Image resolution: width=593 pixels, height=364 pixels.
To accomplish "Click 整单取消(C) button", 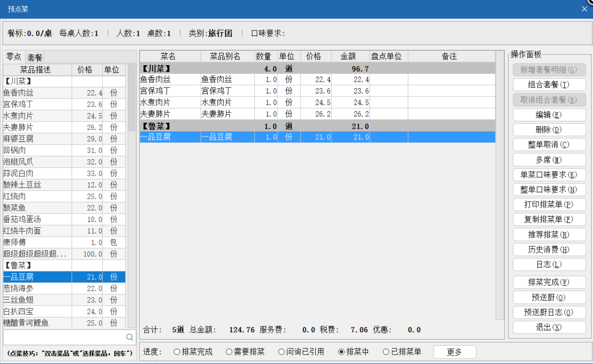I will [549, 145].
